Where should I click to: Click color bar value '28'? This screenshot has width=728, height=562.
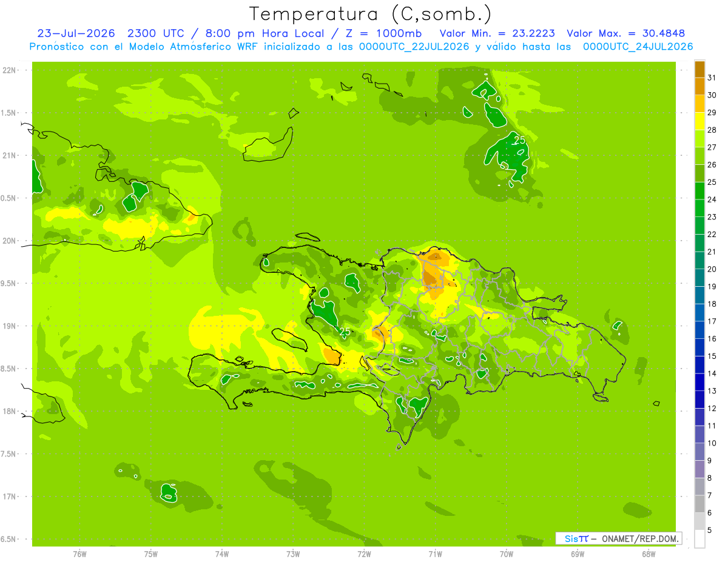pyautogui.click(x=712, y=130)
